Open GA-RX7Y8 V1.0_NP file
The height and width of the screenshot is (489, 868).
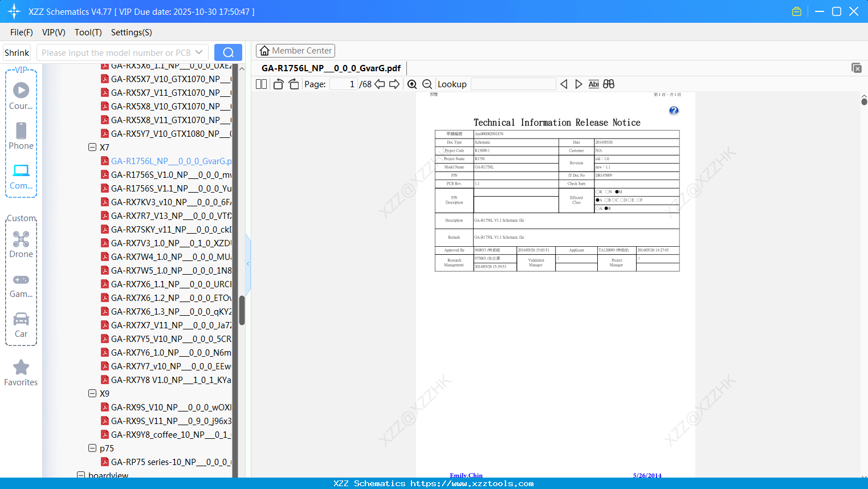click(x=166, y=380)
